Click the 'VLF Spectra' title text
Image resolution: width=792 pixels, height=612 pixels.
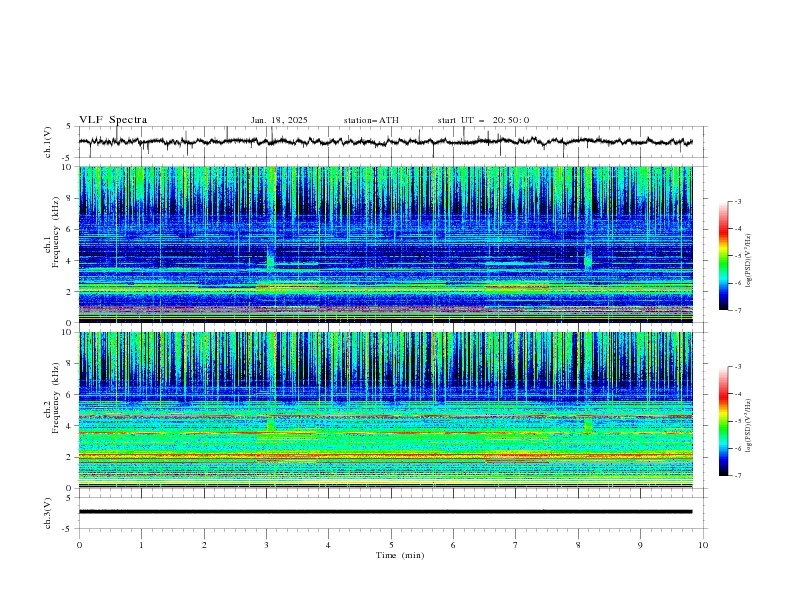(113, 120)
